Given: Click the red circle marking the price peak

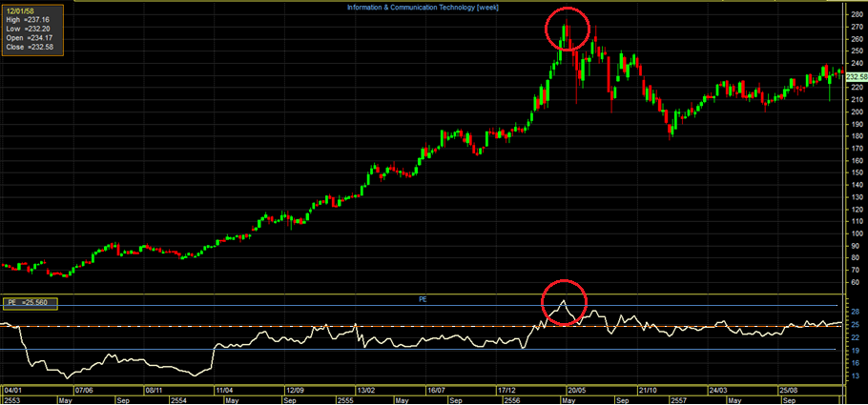Looking at the screenshot, I should [567, 34].
